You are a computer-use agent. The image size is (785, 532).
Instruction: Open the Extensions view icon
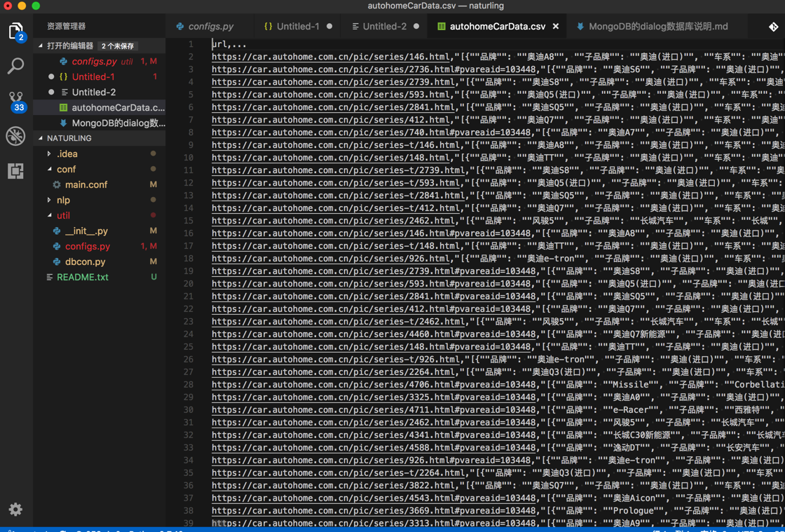coord(16,171)
